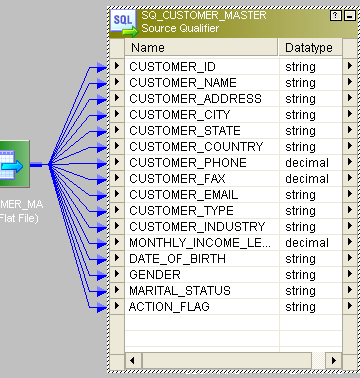The image size is (360, 378).
Task: Click the help button on SQ_CUSTOMER_MASTER title bar
Action: pos(336,16)
